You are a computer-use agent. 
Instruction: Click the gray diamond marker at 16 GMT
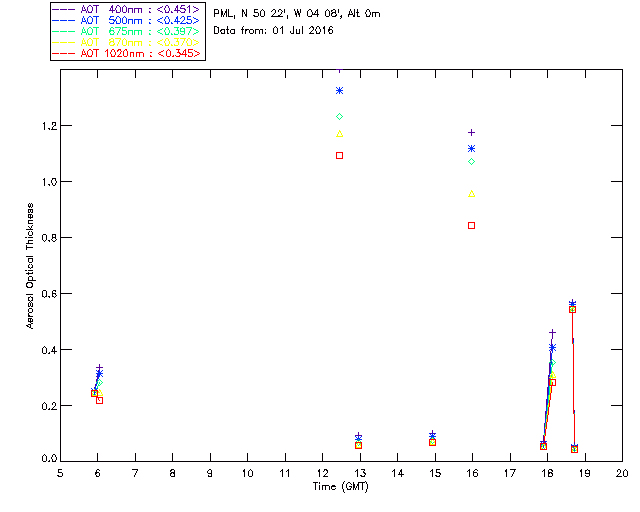click(x=472, y=161)
